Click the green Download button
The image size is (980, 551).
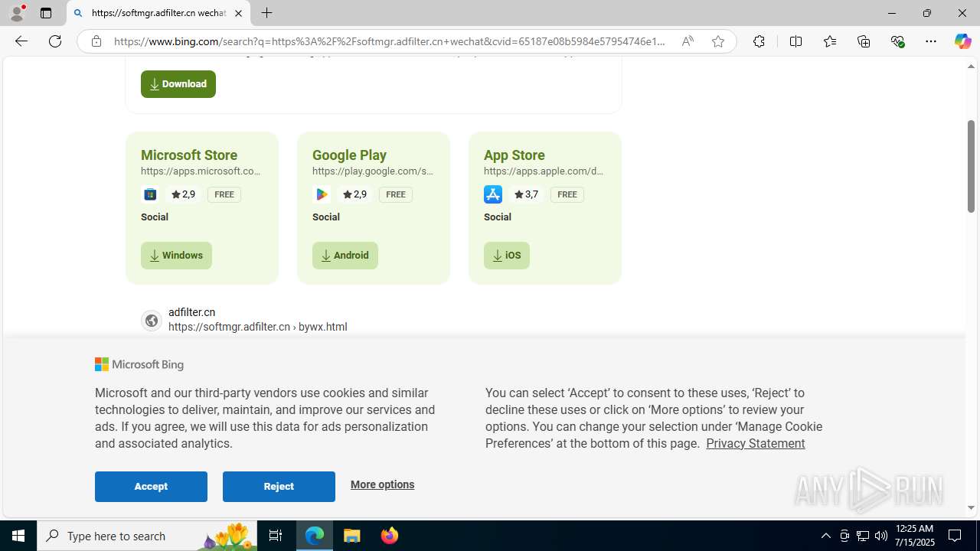(x=178, y=84)
